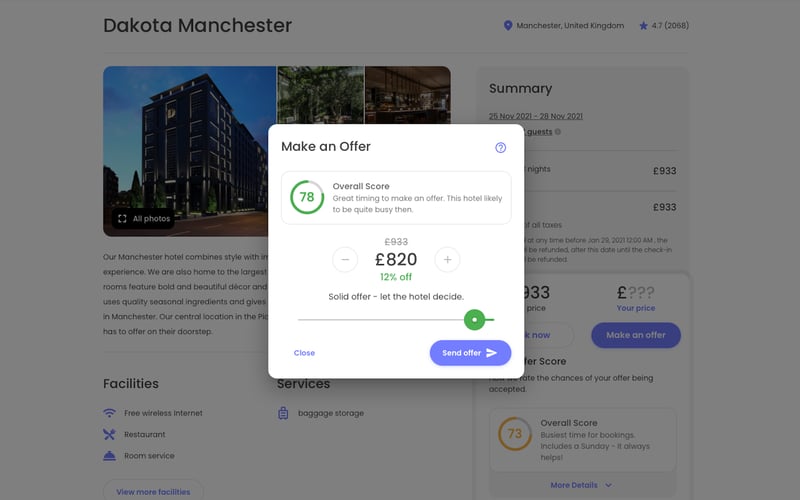Click the Restaurant utensils icon
Image resolution: width=800 pixels, height=500 pixels.
tap(109, 434)
